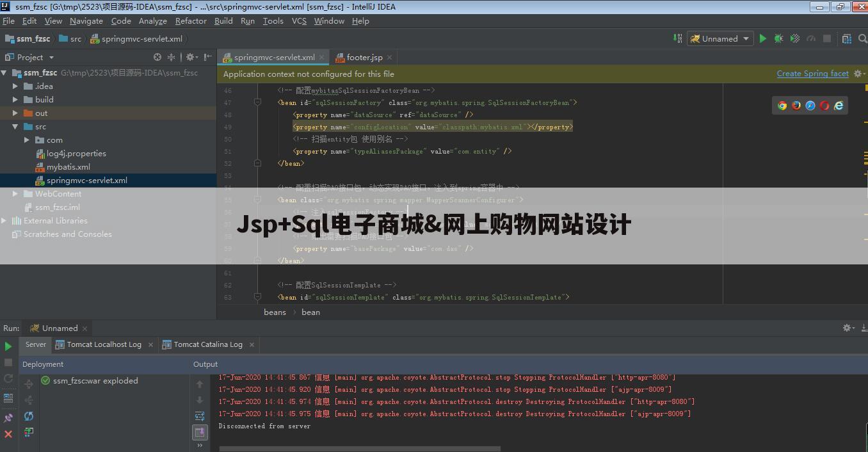The width and height of the screenshot is (868, 452).
Task: Open in Safari browser icon in the editor
Action: [810, 106]
